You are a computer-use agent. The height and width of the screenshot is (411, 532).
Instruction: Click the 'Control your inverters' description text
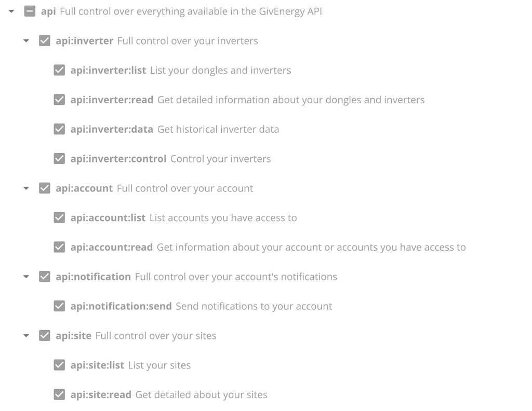[220, 159]
